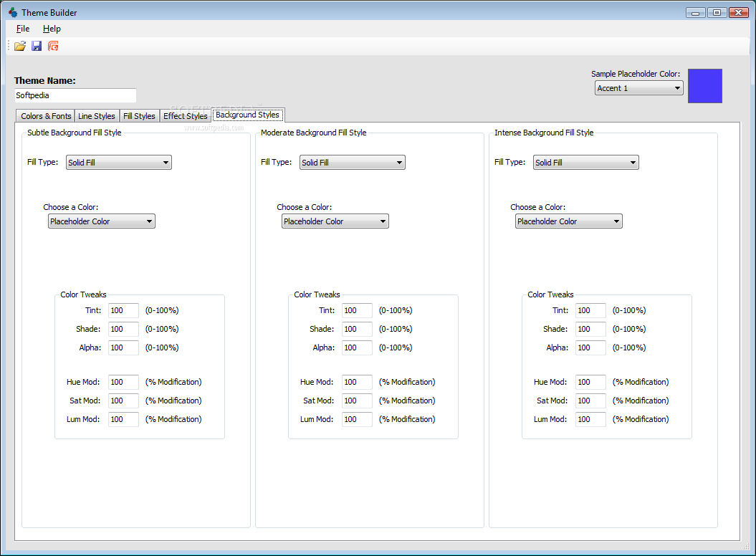Click the Lum Mod field in Subtle Background
This screenshot has width=756, height=556.
pos(123,420)
